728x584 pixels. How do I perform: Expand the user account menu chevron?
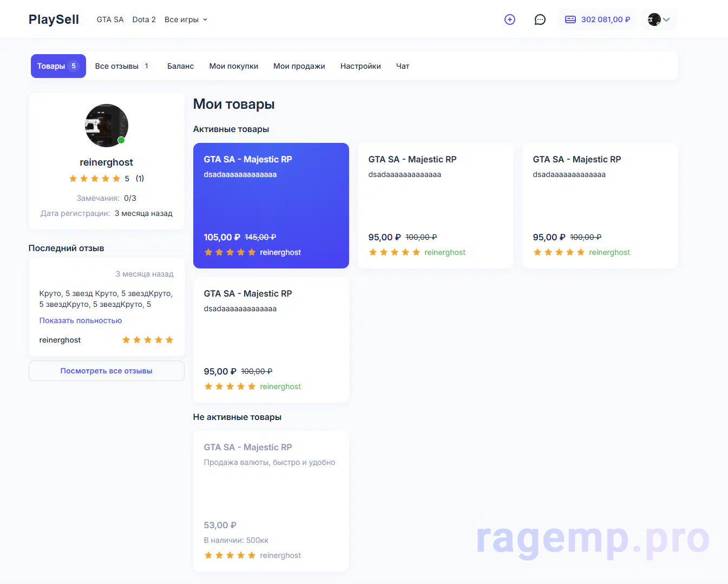pos(666,19)
